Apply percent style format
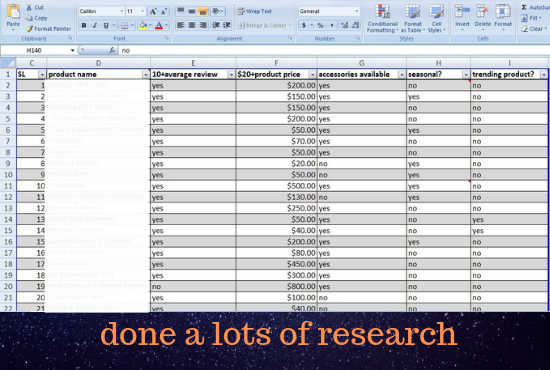 pos(320,25)
